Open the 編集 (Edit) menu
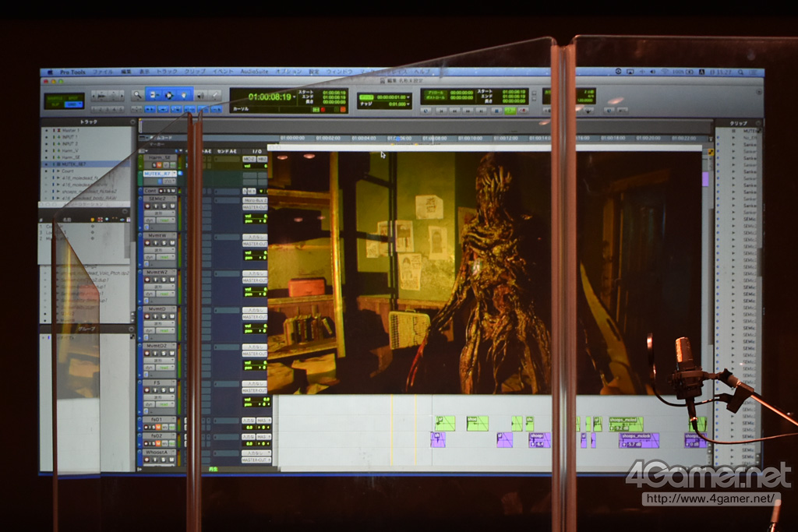 click(x=125, y=72)
